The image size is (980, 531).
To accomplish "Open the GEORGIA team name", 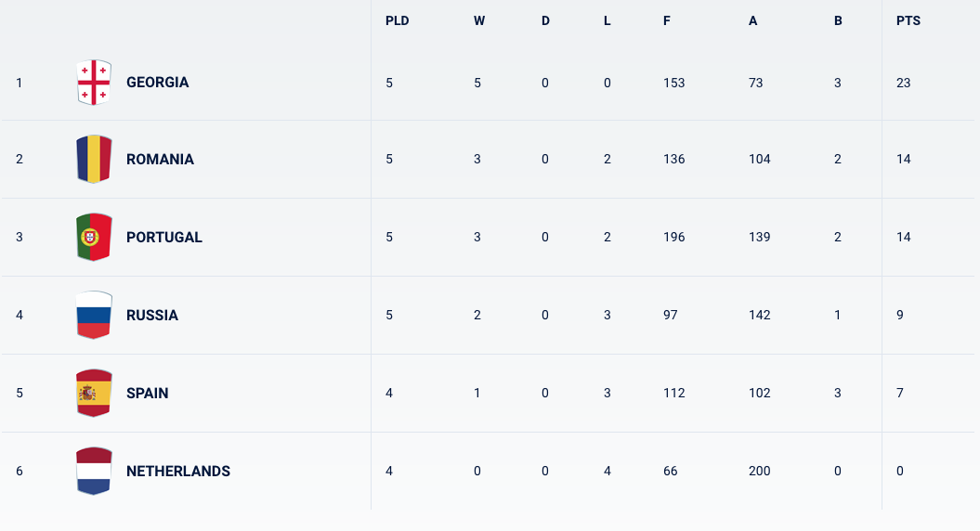I will click(158, 83).
